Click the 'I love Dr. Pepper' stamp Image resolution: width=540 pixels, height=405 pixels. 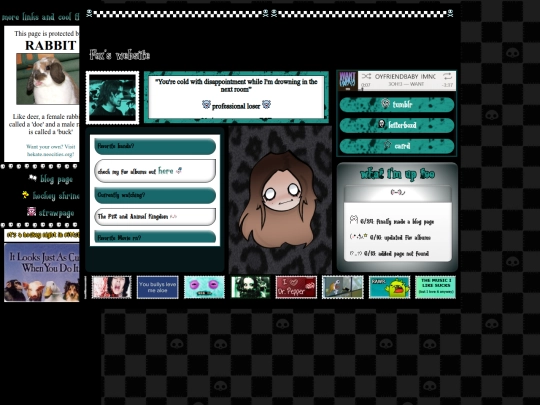(296, 287)
